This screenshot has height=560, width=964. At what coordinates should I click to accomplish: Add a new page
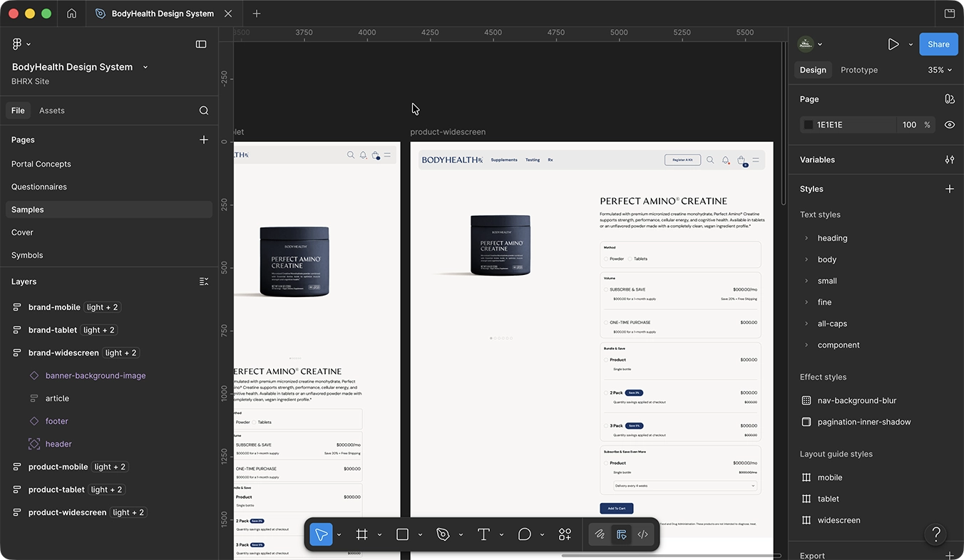(x=204, y=140)
